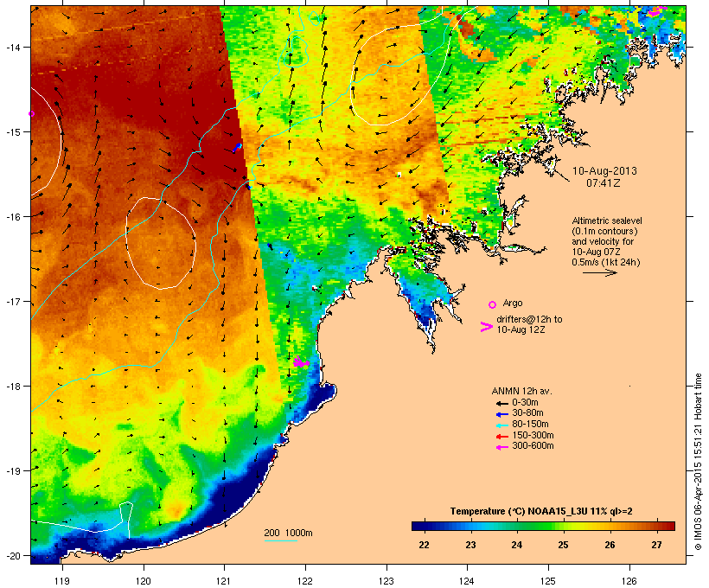Click the black 0-30m arrow legend icon
The height and width of the screenshot is (588, 709).
pyautogui.click(x=501, y=403)
